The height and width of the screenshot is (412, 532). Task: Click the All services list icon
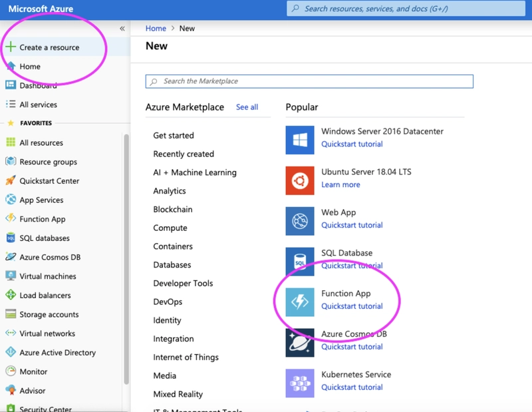coord(11,104)
